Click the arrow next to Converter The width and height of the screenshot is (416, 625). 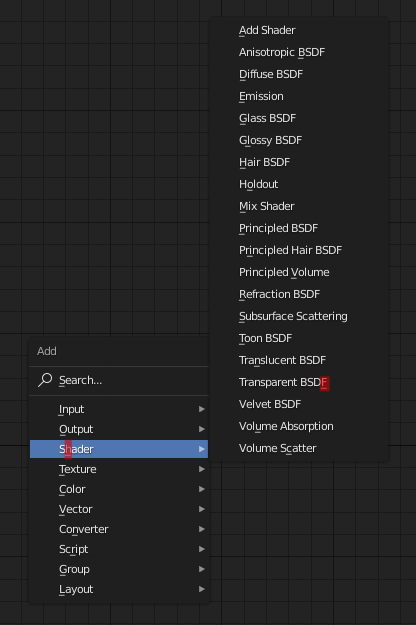coord(202,529)
